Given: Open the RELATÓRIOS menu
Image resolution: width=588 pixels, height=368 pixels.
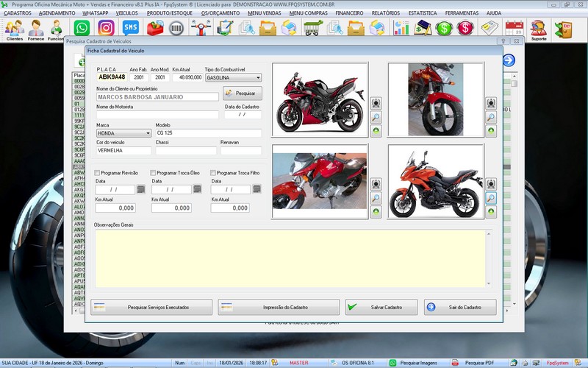Looking at the screenshot, I should pos(386,13).
